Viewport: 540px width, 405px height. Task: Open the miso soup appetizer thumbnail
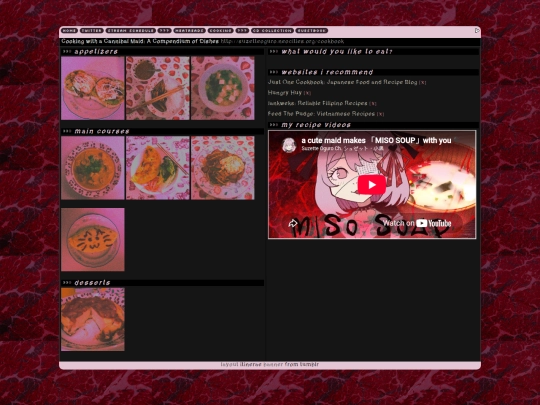(x=223, y=88)
